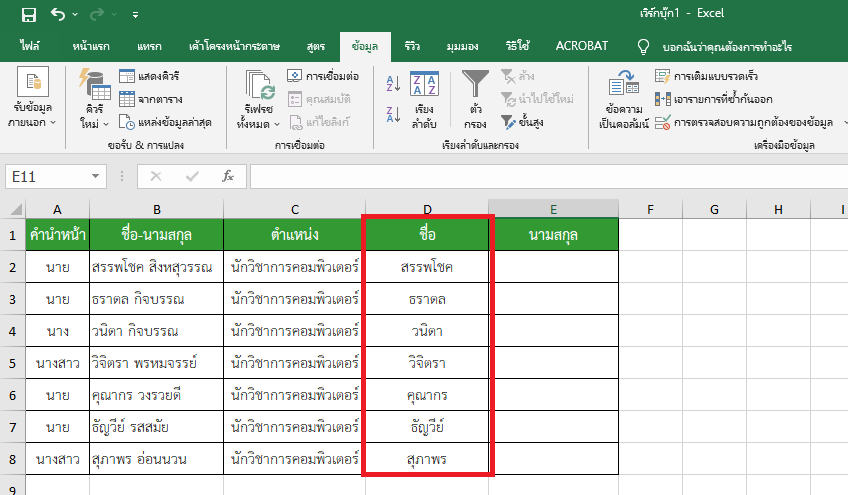Click จากตาราง (From Table)
Screen dimensions: 848x495
(x=150, y=99)
